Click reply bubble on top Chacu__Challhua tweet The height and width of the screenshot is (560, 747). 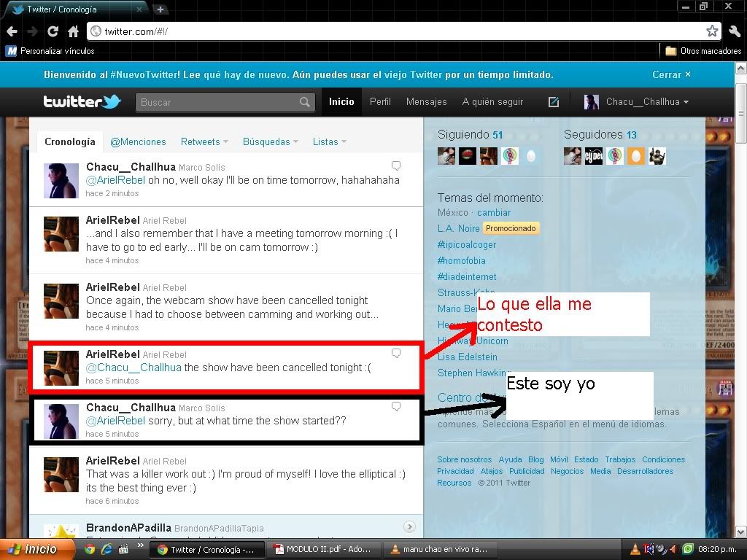coord(395,166)
